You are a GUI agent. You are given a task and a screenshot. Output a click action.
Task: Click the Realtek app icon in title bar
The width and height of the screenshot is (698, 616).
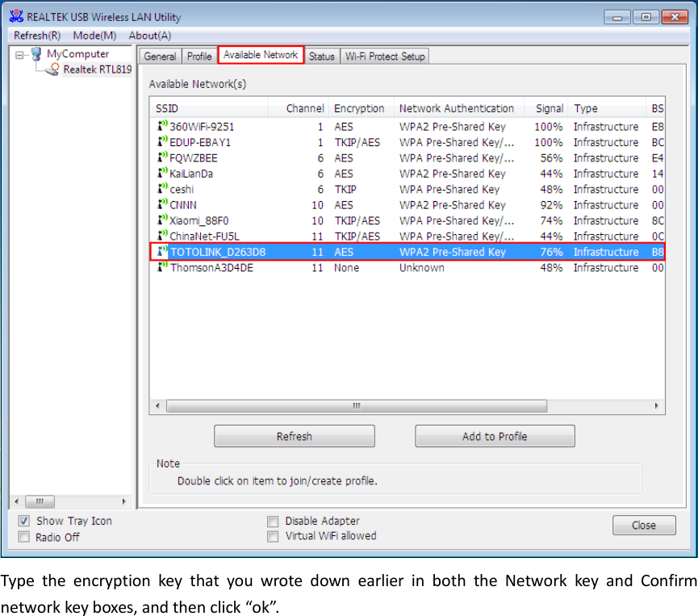[x=16, y=16]
